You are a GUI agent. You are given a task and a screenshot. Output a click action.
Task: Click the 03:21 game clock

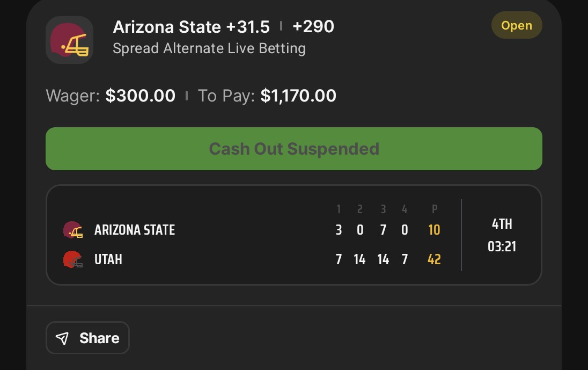point(502,246)
